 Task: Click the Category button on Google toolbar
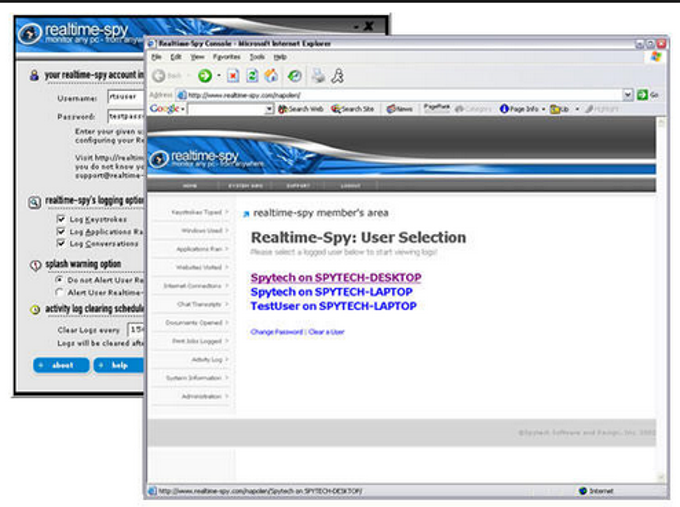coord(473,109)
